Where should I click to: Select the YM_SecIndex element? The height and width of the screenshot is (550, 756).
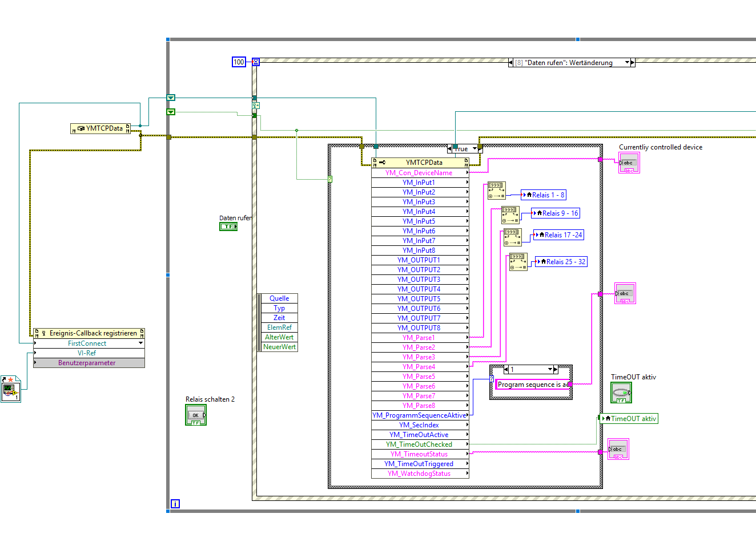coord(420,425)
